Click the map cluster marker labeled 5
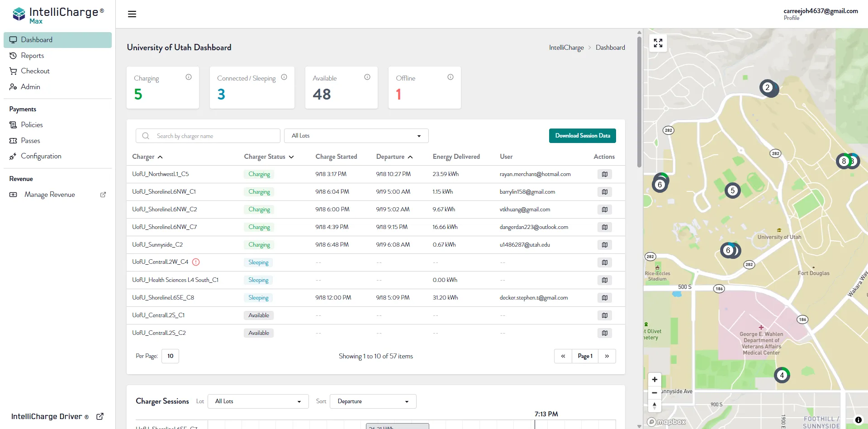This screenshot has height=429, width=868. (x=733, y=191)
